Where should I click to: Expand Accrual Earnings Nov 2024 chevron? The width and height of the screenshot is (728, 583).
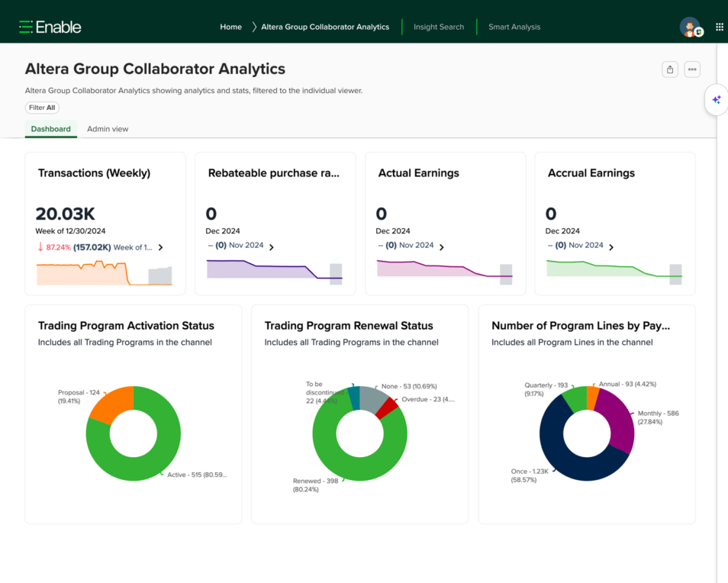tap(611, 247)
